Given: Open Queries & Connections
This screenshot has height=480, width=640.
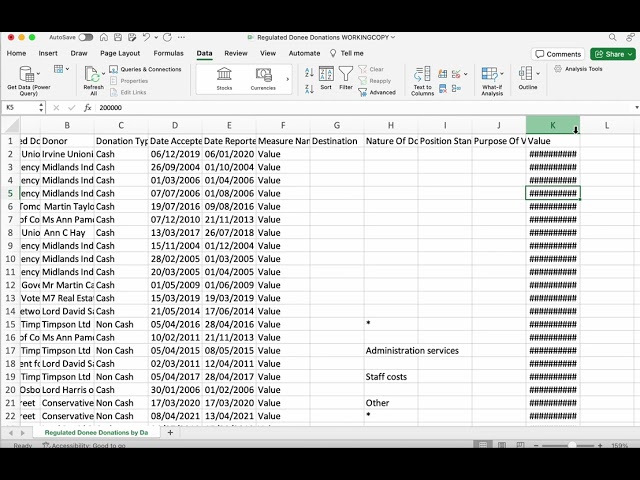Looking at the screenshot, I should (145, 69).
